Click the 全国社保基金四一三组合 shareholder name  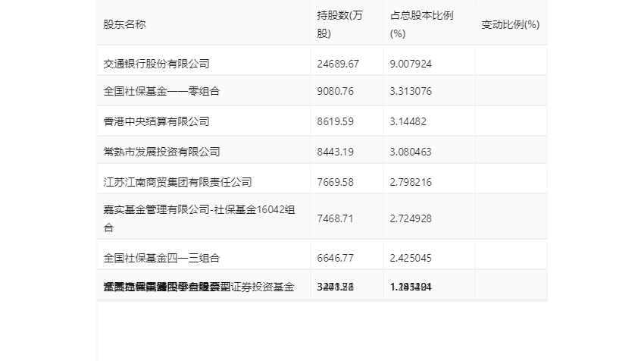pyautogui.click(x=161, y=258)
